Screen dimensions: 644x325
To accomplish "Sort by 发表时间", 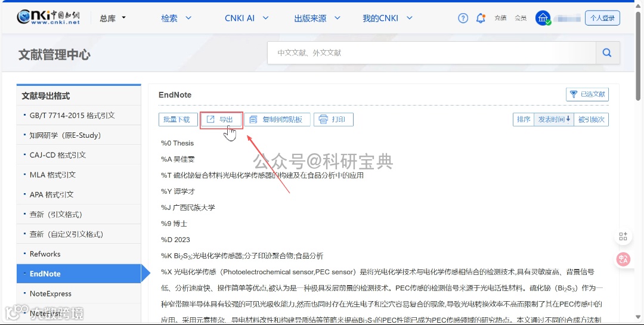I will tap(553, 119).
